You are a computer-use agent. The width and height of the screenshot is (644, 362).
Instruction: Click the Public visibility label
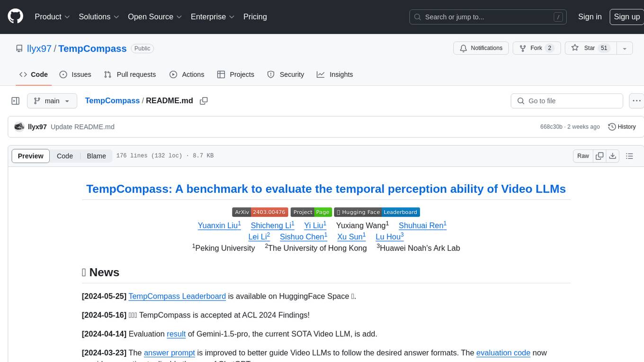[x=142, y=48]
